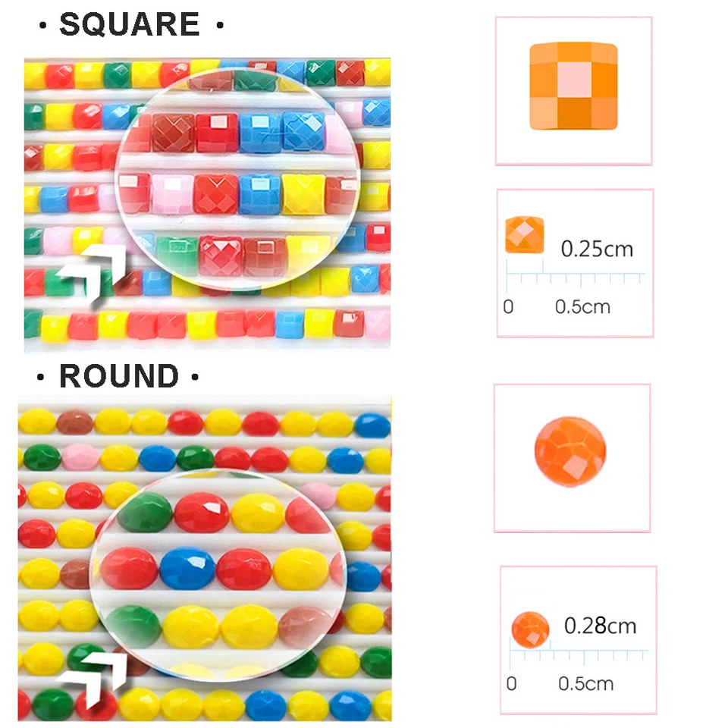The image size is (728, 728).
Task: Click the blue square drill inside the magnifier
Action: (x=262, y=195)
